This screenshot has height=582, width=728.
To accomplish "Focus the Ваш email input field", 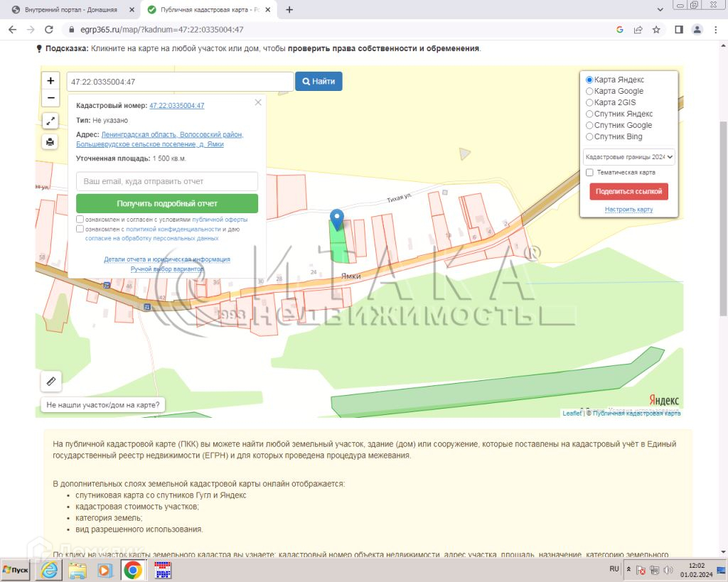I will (167, 181).
